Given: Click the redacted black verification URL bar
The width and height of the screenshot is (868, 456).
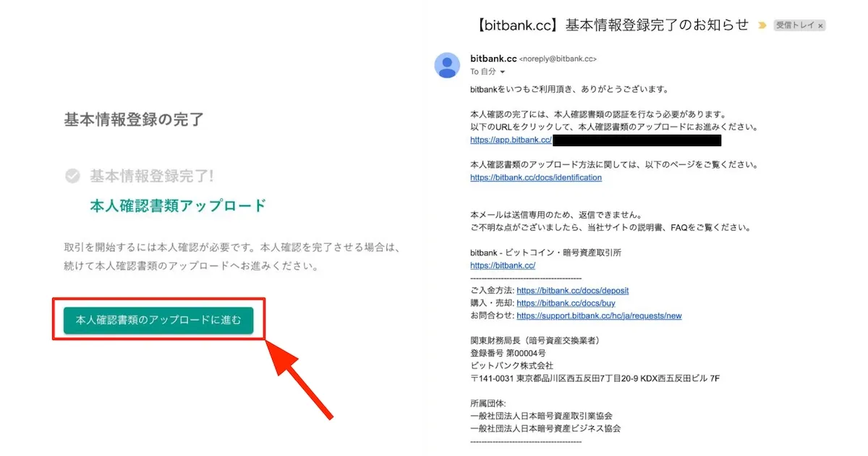Looking at the screenshot, I should [x=637, y=140].
